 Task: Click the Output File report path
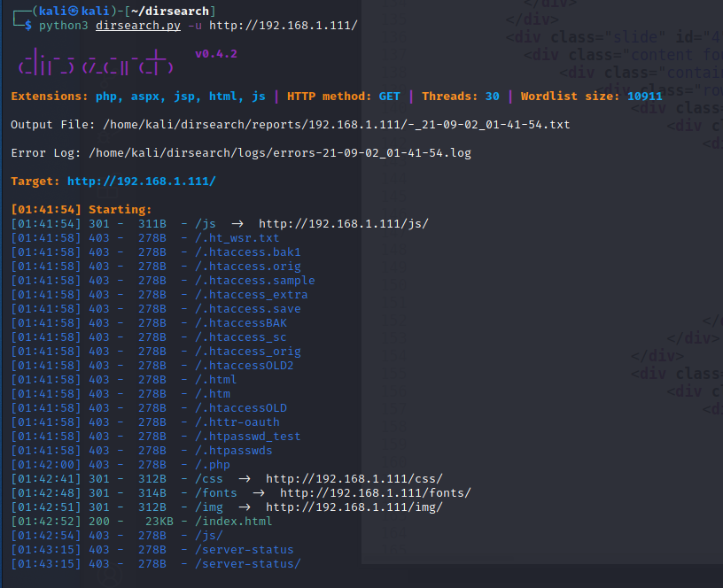click(336, 124)
